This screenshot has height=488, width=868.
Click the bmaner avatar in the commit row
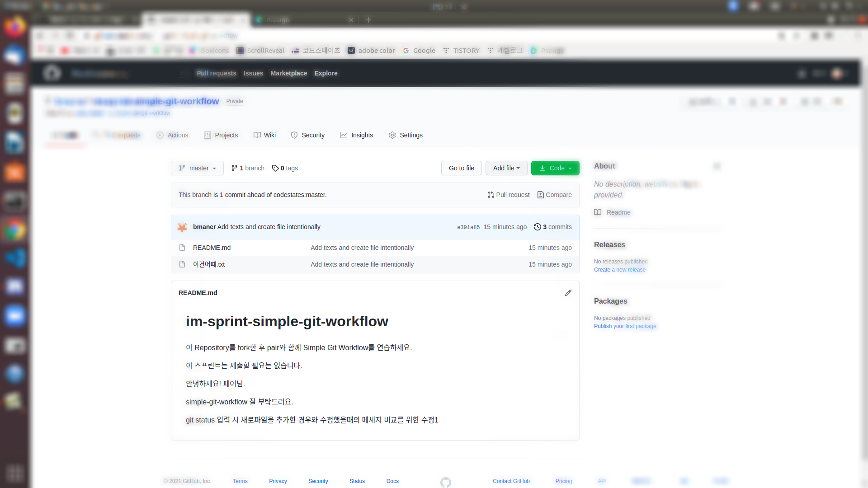click(182, 227)
